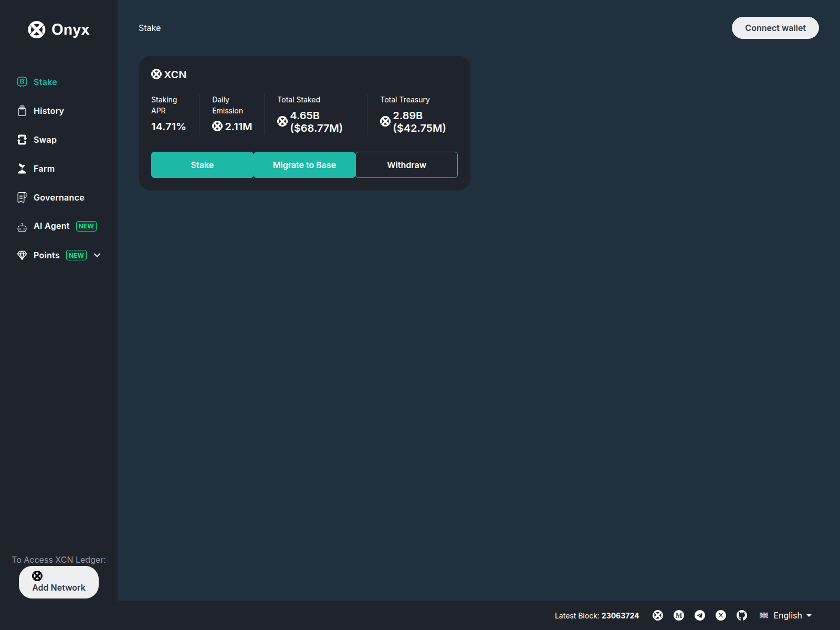The image size is (840, 630).
Task: Click the NEW badge next to AI Agent
Action: click(x=86, y=226)
